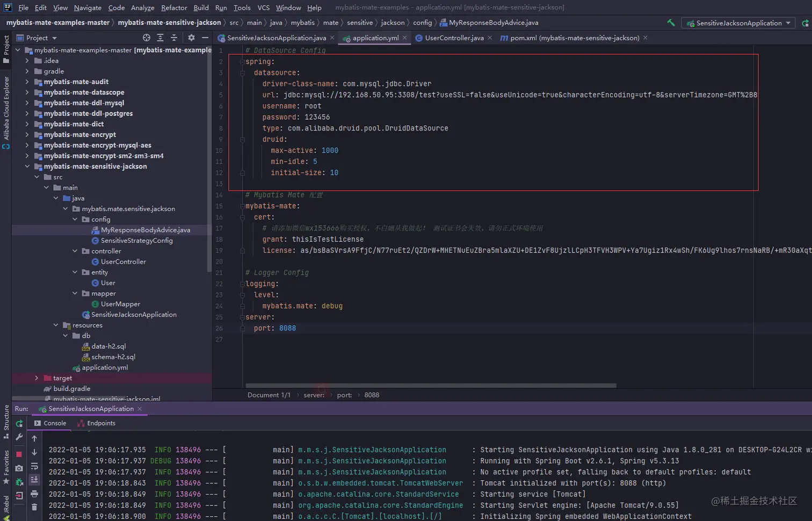
Task: Click the green bug update-application icon
Action: (x=19, y=482)
